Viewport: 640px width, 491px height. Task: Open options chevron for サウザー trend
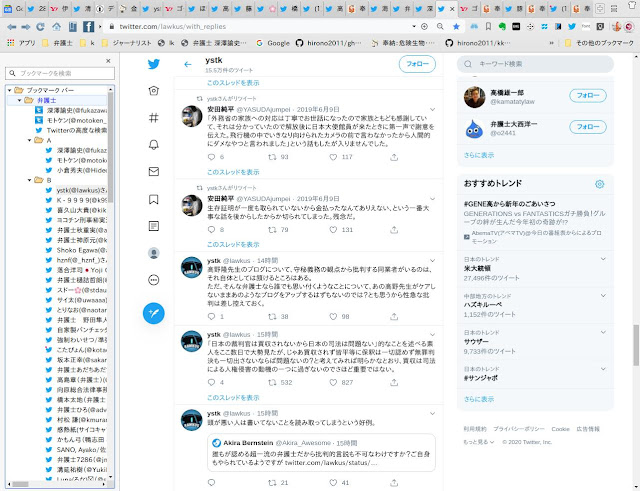[x=603, y=332]
